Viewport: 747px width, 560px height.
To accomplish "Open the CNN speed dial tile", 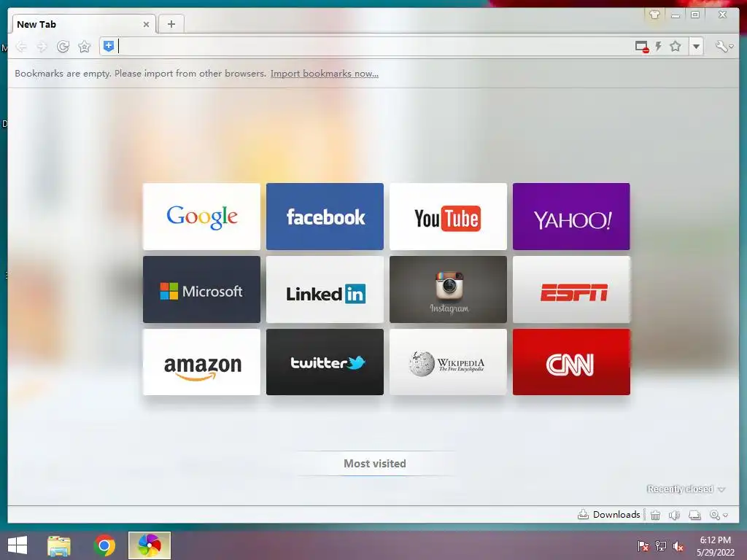I will click(571, 362).
